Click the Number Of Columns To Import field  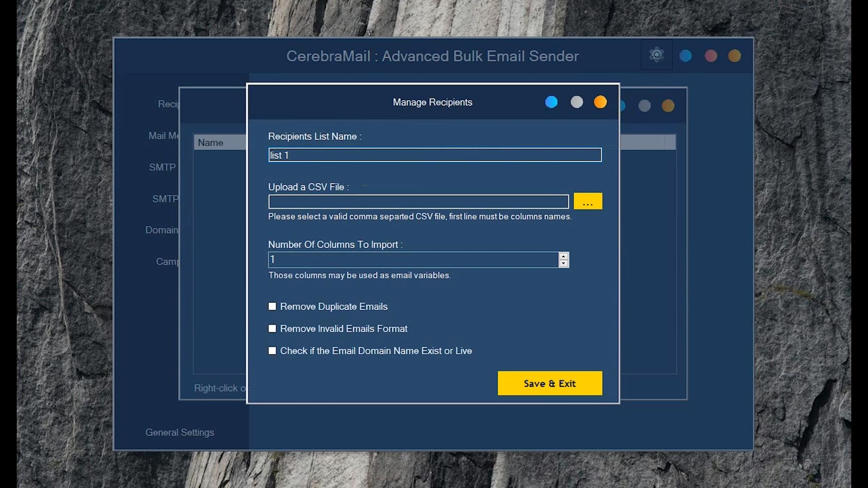coord(413,260)
